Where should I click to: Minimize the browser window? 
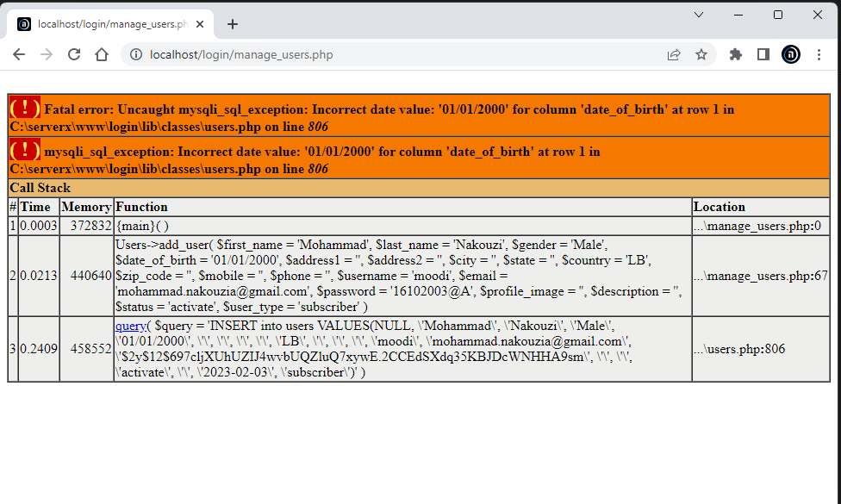click(x=738, y=15)
